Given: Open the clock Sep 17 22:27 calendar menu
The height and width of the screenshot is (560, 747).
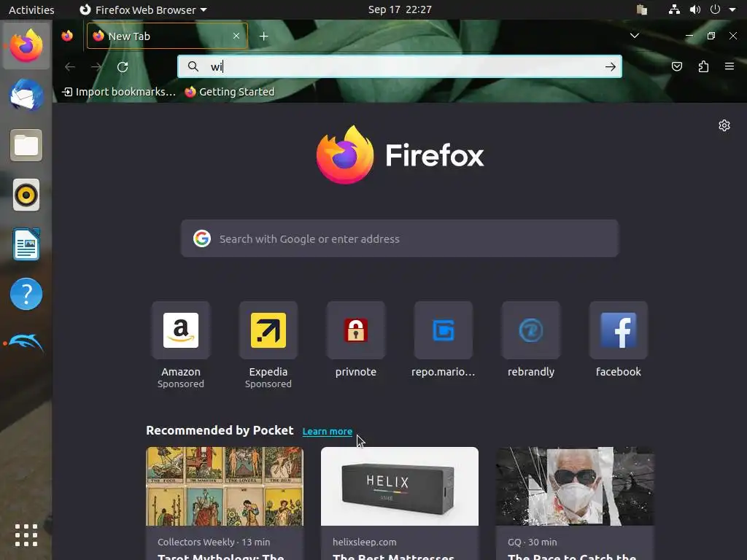Looking at the screenshot, I should [400, 9].
